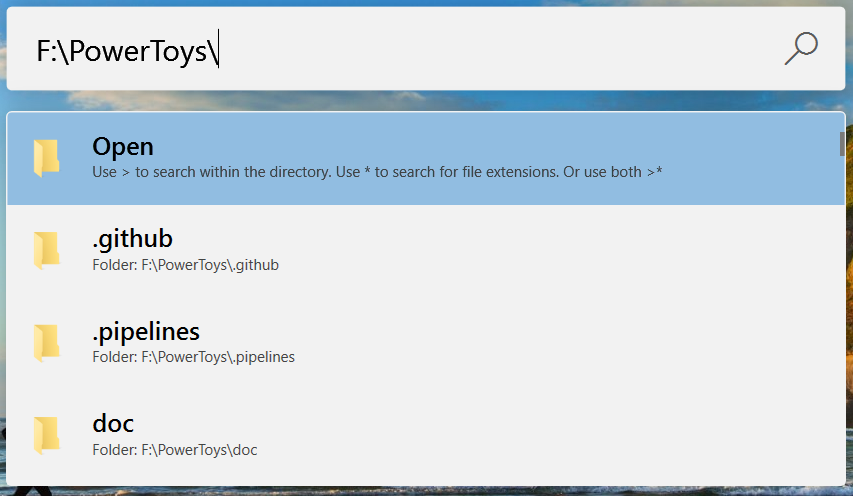The image size is (853, 496).
Task: Click the path text F:\PowerToys\.github
Action: [185, 265]
